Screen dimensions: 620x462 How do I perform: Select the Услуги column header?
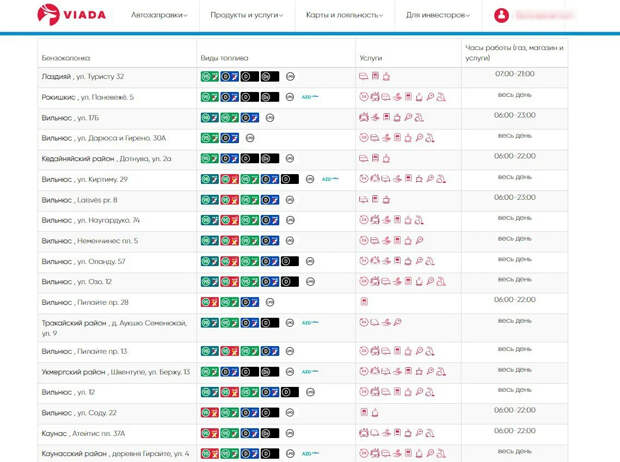tap(370, 58)
